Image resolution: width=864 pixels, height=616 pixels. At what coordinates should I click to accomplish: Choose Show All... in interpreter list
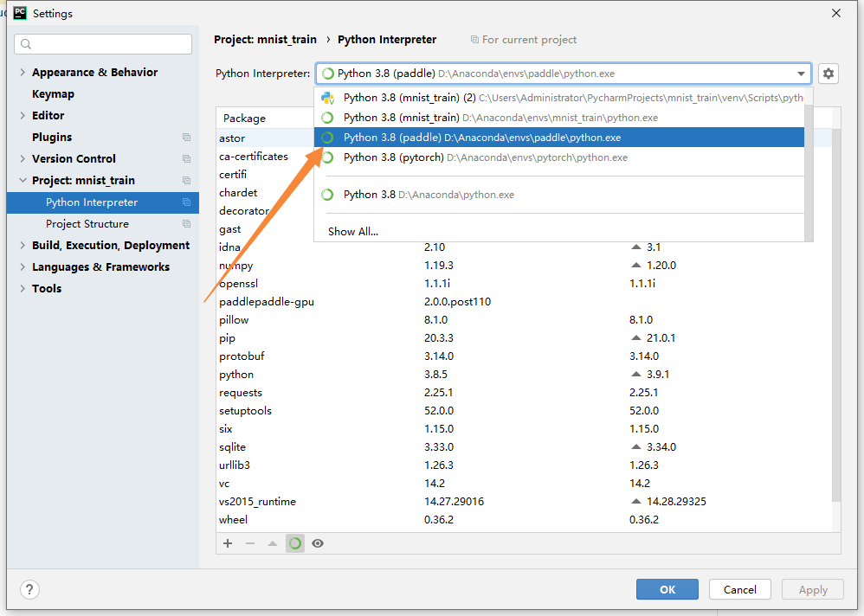352,232
